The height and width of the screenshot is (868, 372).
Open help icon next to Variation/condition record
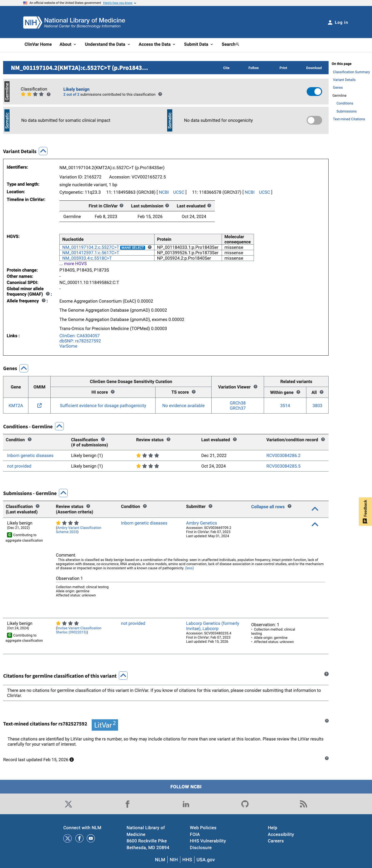click(x=323, y=439)
